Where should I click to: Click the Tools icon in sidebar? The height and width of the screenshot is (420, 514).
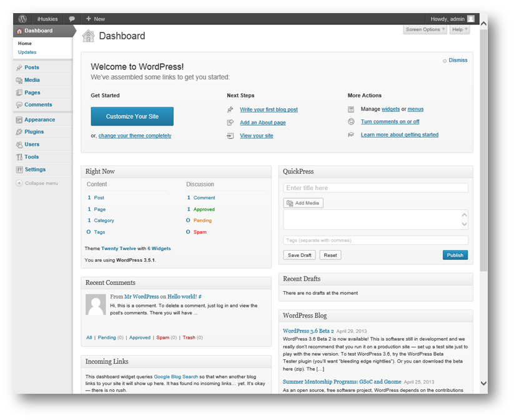[x=19, y=157]
